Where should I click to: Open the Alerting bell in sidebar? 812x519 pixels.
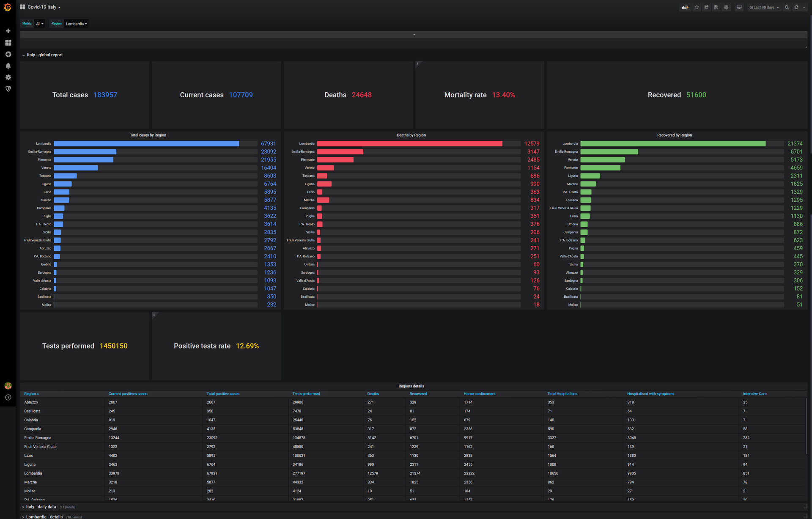(x=8, y=66)
